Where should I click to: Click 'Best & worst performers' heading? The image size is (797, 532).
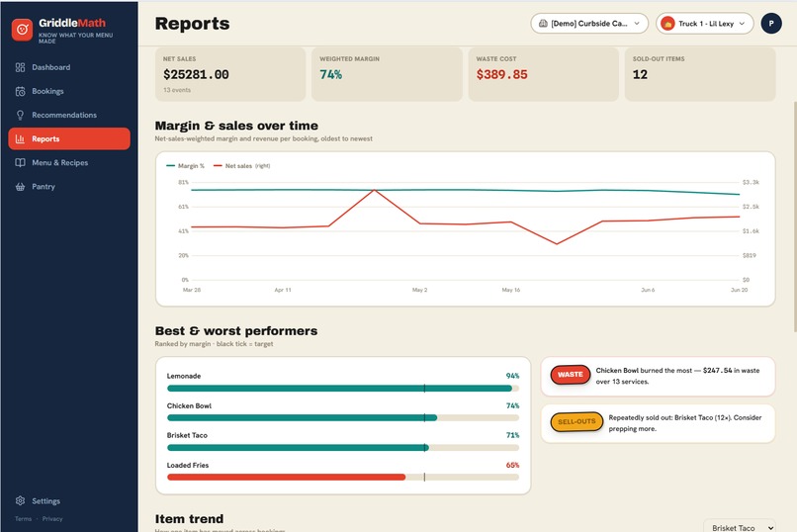tap(236, 331)
